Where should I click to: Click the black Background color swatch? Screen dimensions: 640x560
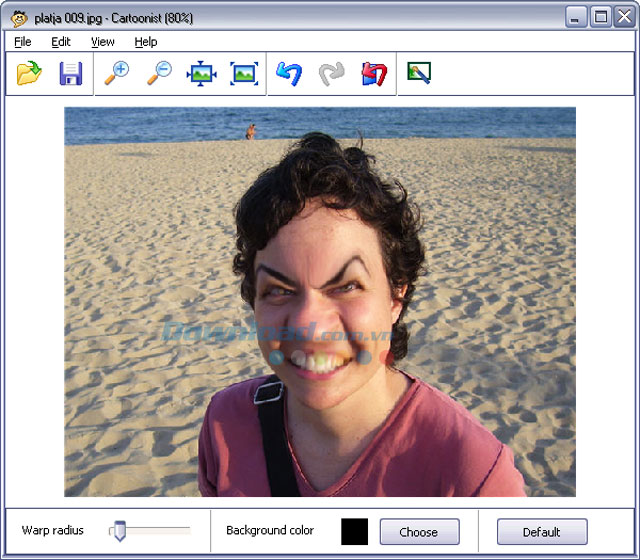point(354,531)
